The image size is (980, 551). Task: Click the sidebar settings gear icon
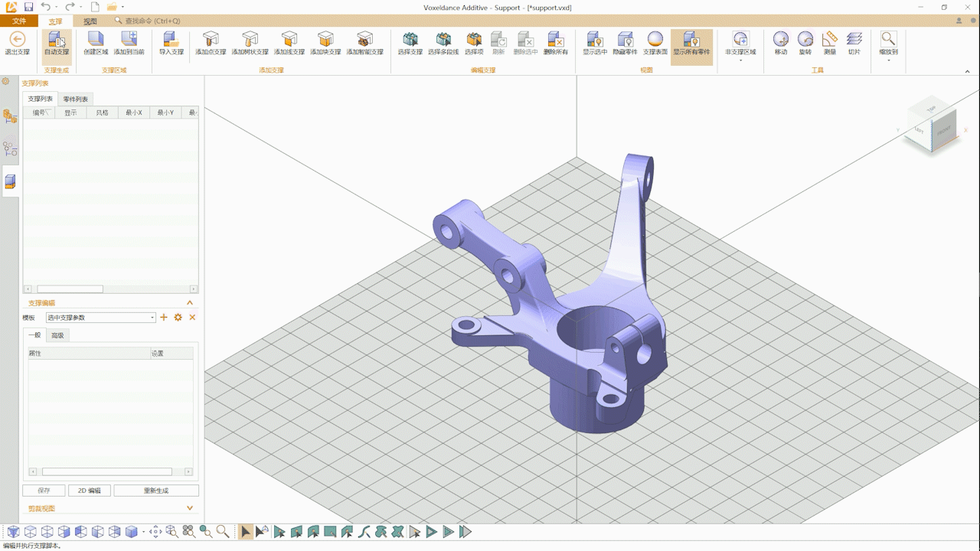click(x=6, y=81)
